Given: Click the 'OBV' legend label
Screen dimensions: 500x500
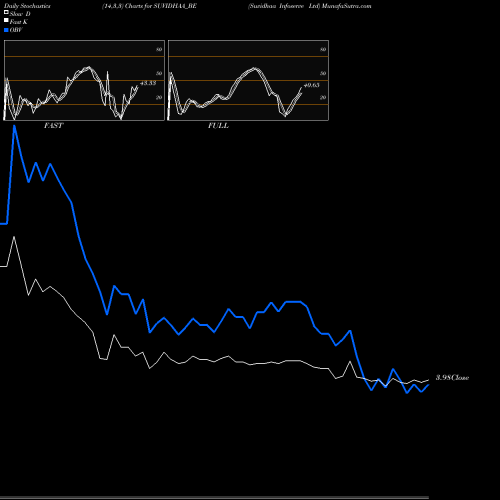Looking at the screenshot, I should tap(16, 30).
